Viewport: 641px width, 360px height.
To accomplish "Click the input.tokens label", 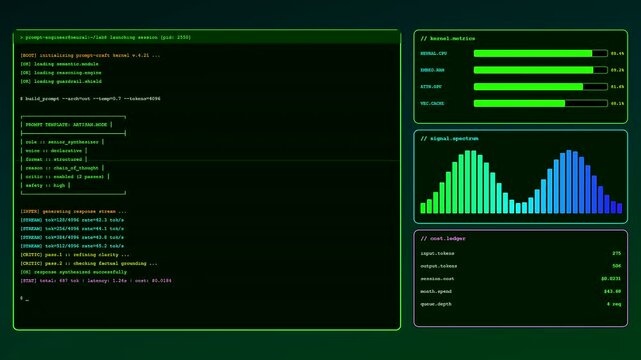I will coord(437,254).
